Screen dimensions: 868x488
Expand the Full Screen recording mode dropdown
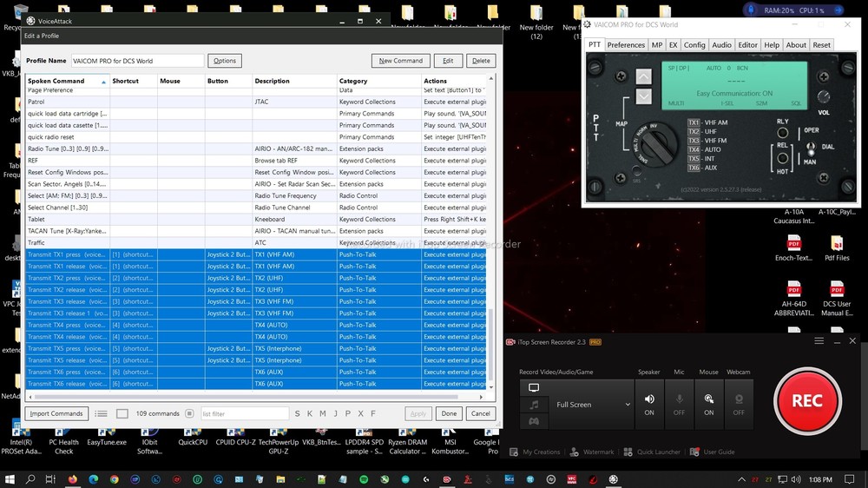pos(593,405)
